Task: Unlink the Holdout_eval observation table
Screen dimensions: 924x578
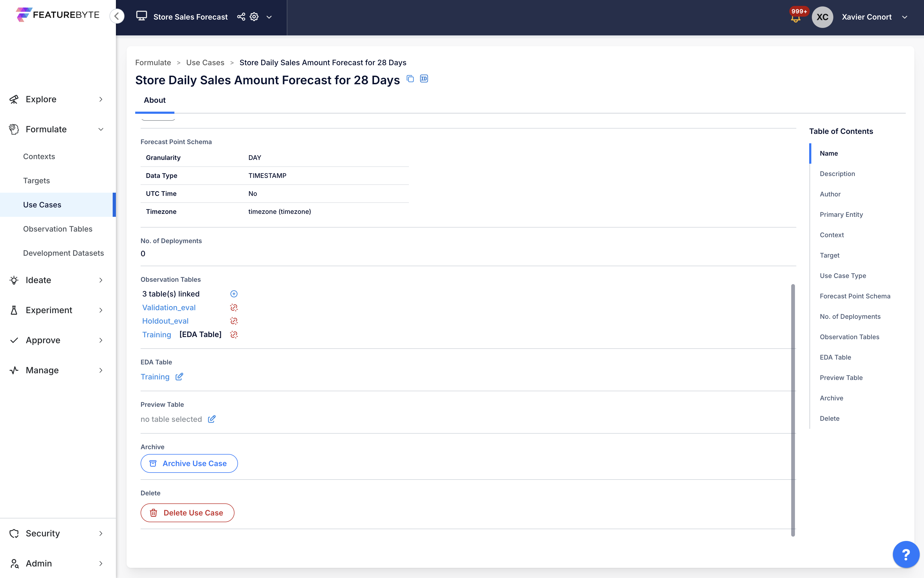Action: click(233, 321)
